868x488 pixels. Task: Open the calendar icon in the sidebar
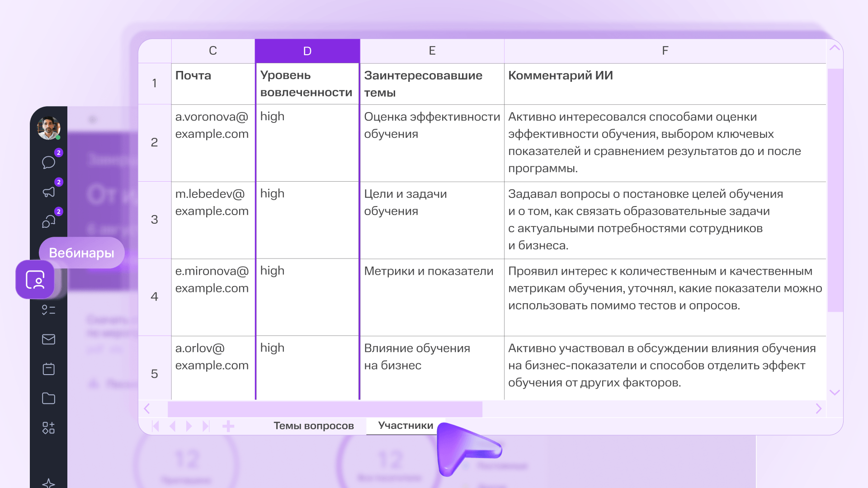48,369
